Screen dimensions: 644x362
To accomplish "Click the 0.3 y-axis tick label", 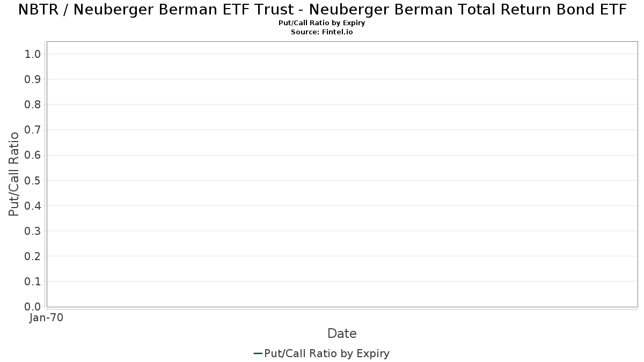I will pos(33,231).
